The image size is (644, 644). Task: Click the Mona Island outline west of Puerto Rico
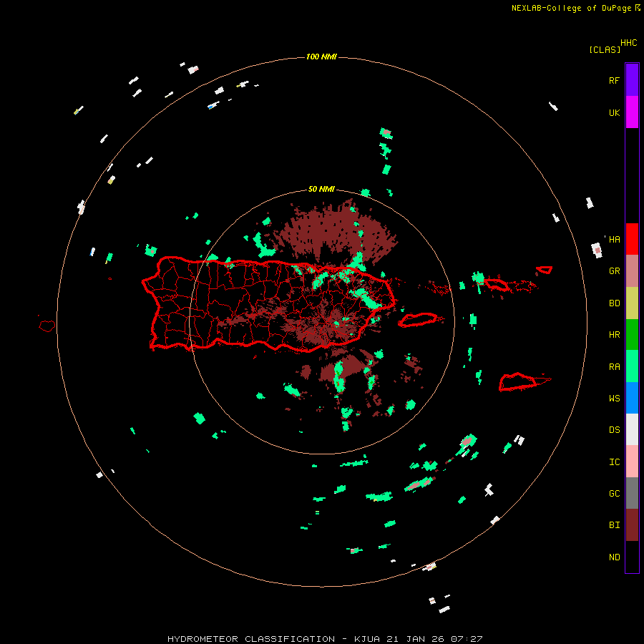(x=47, y=326)
